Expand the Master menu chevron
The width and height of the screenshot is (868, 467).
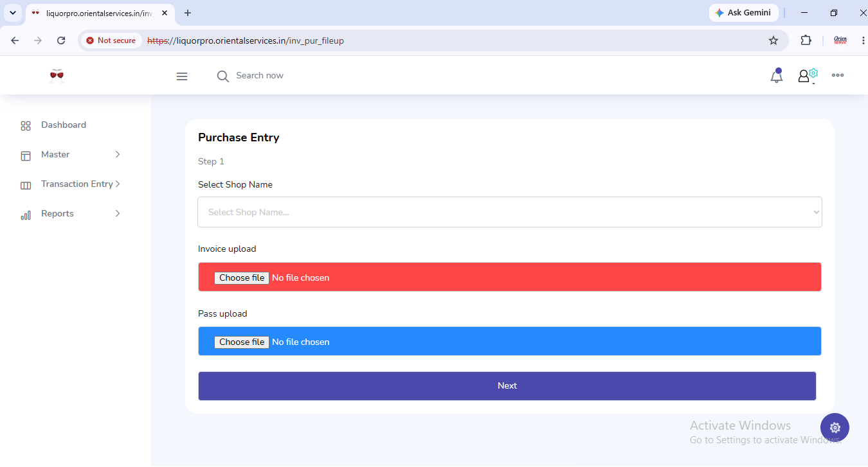(118, 154)
